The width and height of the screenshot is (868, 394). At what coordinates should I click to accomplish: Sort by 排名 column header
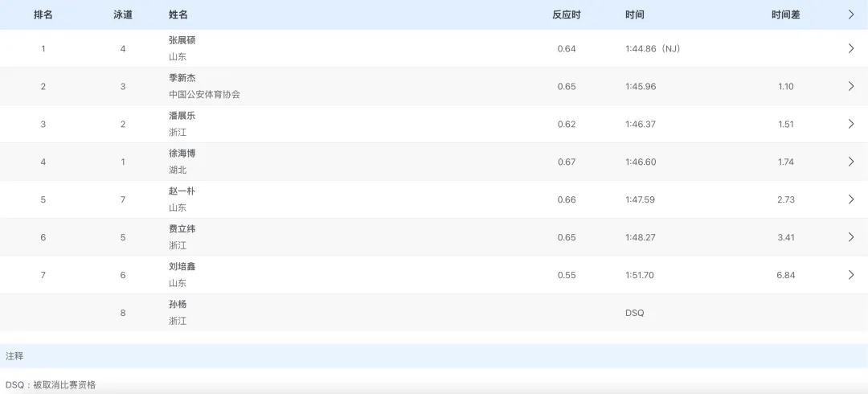pos(43,14)
